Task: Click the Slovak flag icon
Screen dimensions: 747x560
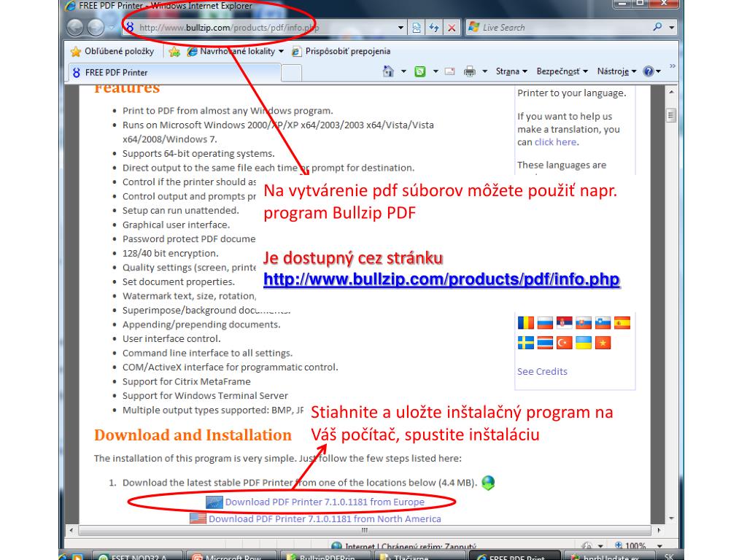Action: [x=584, y=323]
